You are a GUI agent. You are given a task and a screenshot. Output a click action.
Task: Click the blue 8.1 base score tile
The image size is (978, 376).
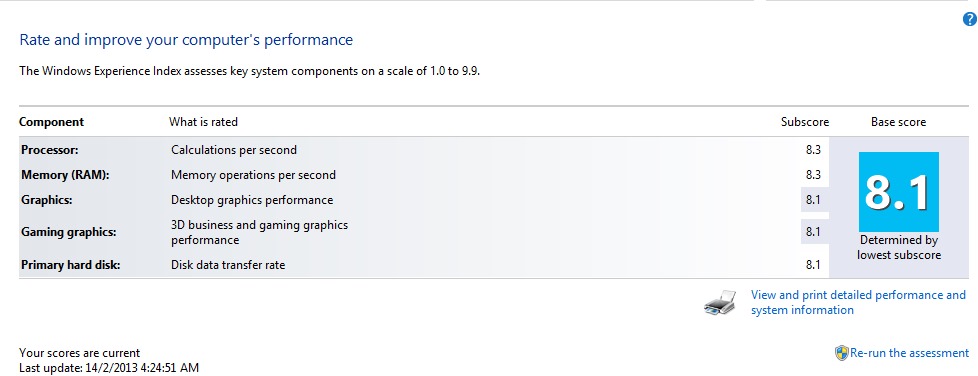tap(899, 191)
